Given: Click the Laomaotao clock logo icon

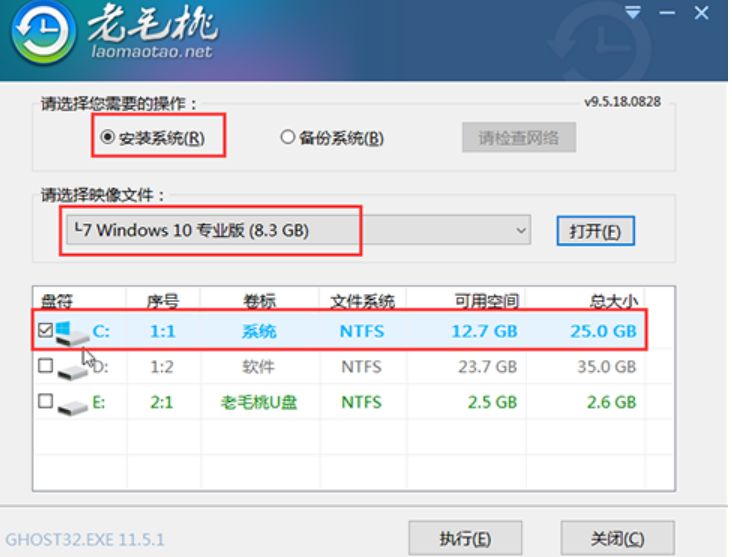Looking at the screenshot, I should (x=40, y=40).
